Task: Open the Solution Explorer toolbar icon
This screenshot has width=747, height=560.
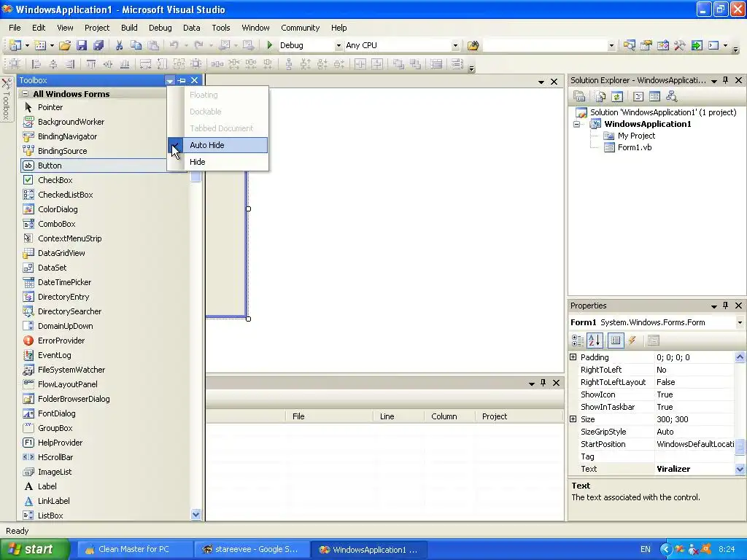Action: tap(630, 45)
